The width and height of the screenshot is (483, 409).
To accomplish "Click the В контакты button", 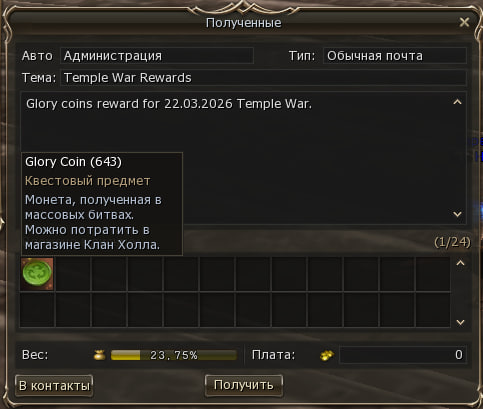I will (54, 386).
